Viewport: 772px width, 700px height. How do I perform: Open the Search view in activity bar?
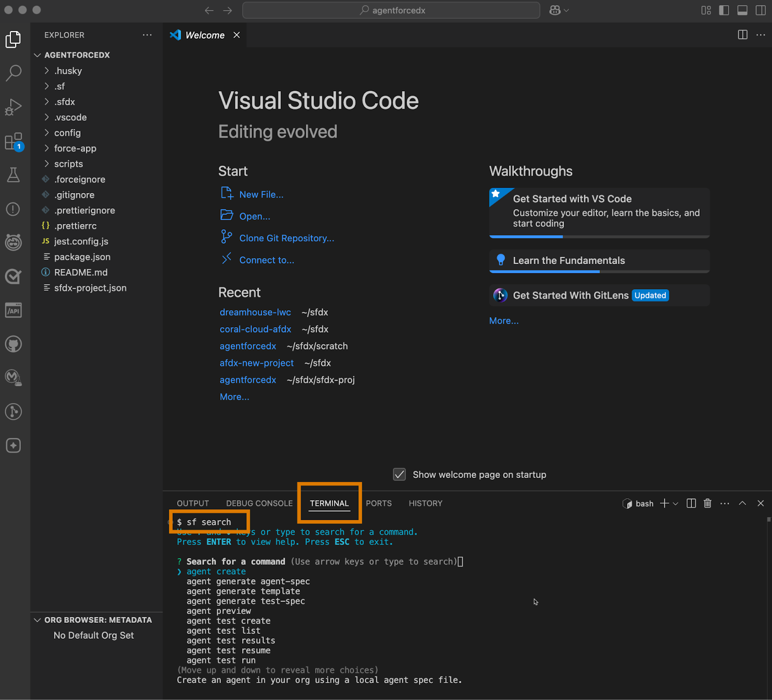click(14, 73)
